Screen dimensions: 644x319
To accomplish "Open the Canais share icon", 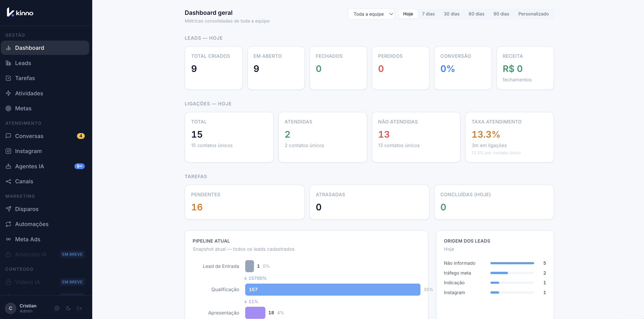I will 8,181.
